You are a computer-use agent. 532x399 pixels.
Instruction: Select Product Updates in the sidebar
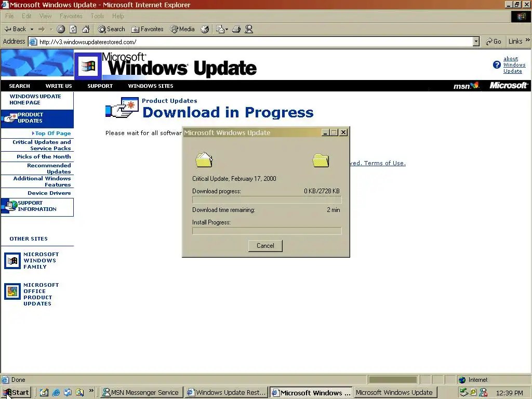click(x=37, y=118)
